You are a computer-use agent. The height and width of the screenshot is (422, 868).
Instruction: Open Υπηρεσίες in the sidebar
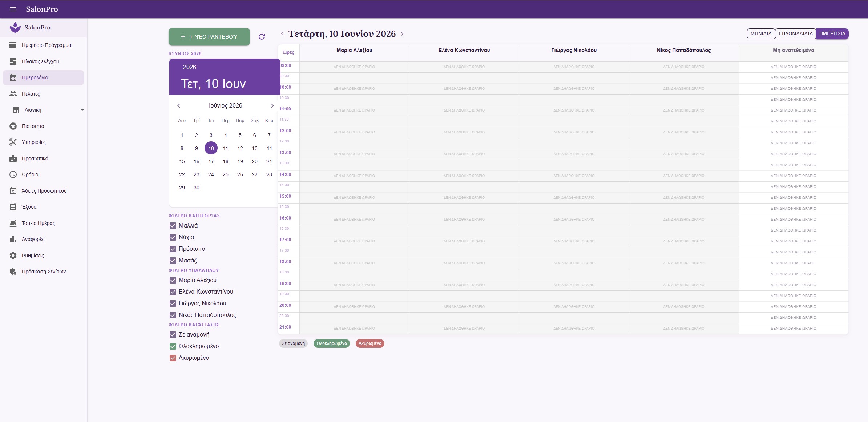click(x=43, y=142)
